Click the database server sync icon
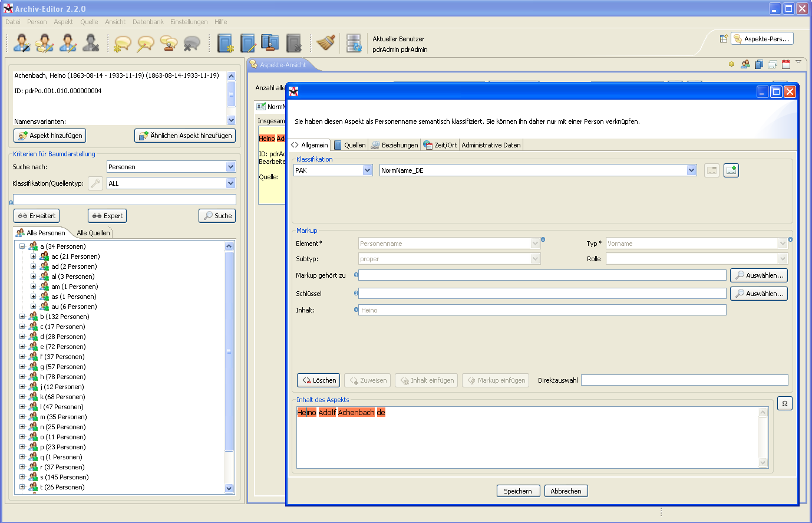The width and height of the screenshot is (812, 523). (354, 43)
